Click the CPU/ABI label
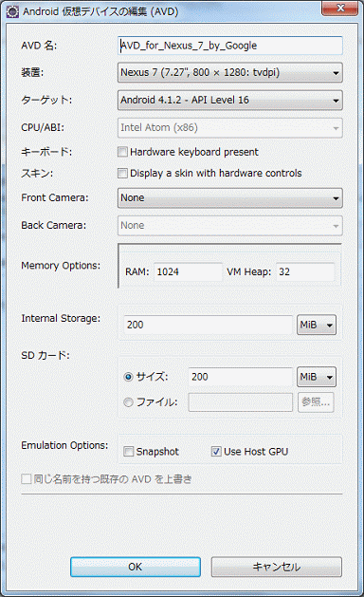364x597 pixels. [x=43, y=127]
